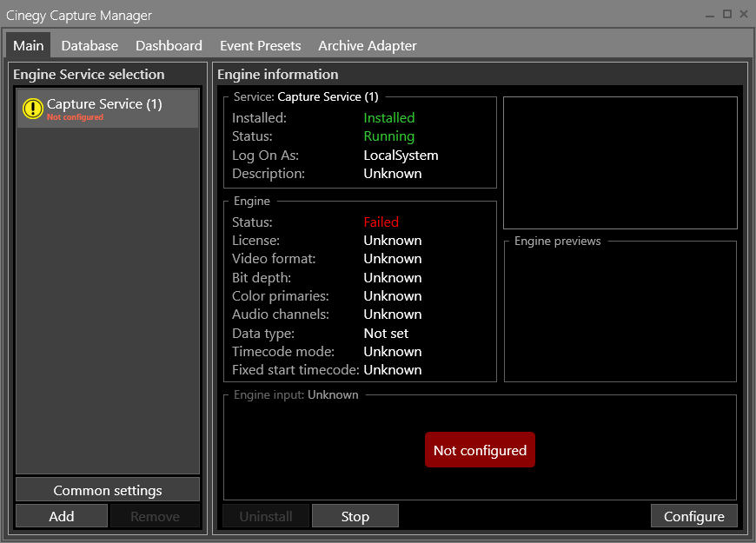The height and width of the screenshot is (543, 756).
Task: Click the Description label
Action: pos(268,174)
